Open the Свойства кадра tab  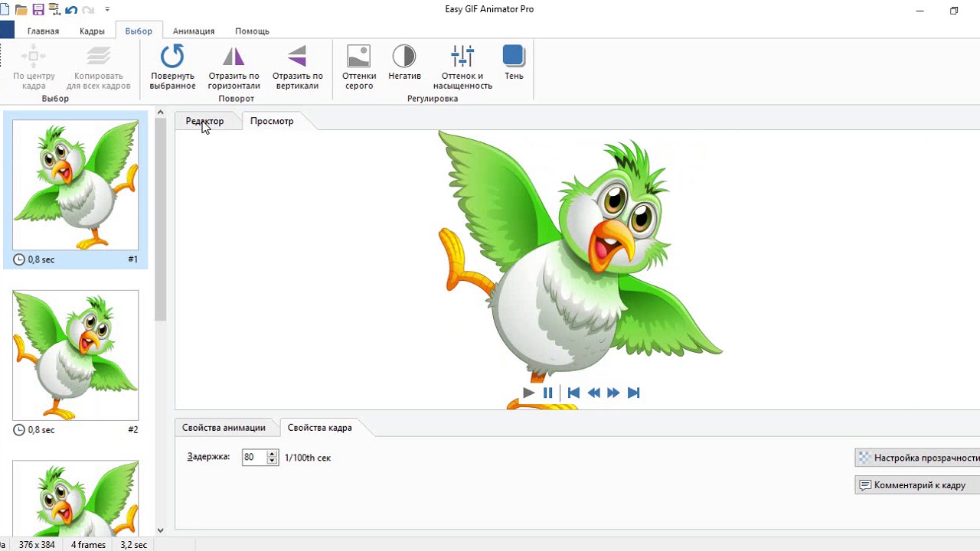(x=320, y=428)
